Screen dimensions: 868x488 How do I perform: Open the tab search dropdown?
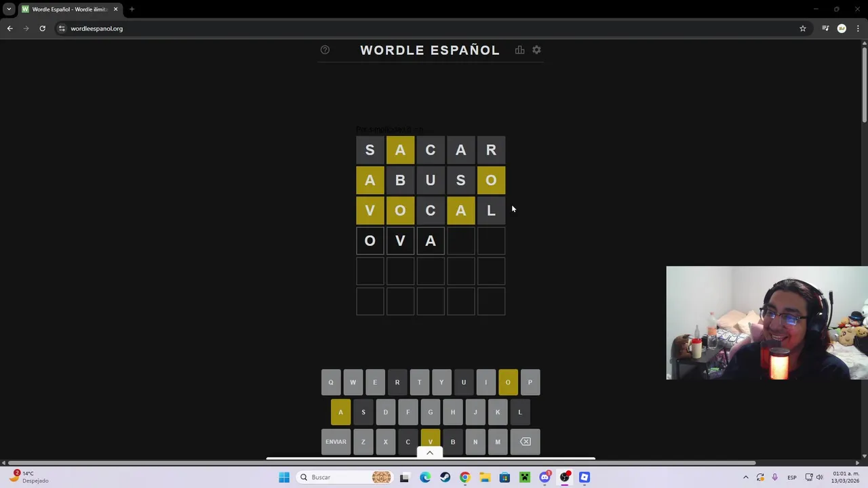point(9,9)
